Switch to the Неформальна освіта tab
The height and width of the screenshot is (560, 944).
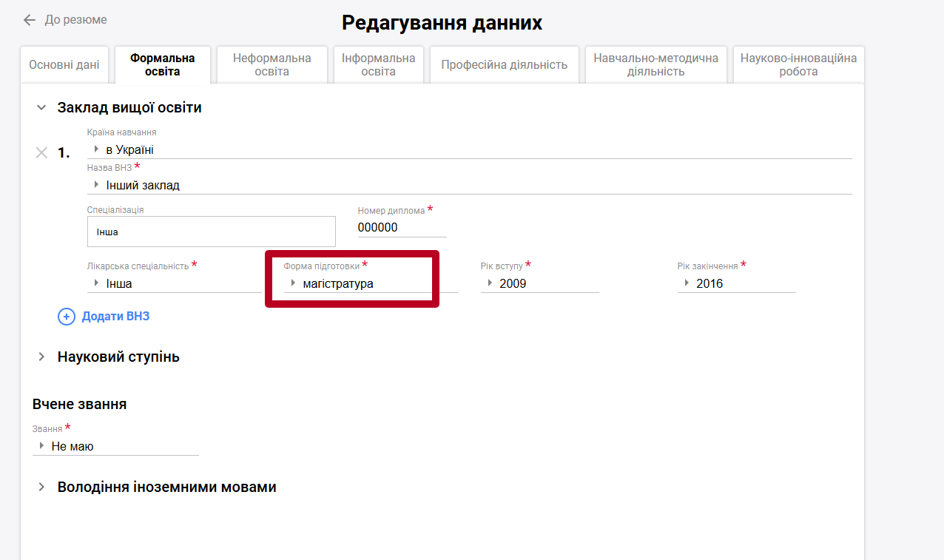coord(272,65)
